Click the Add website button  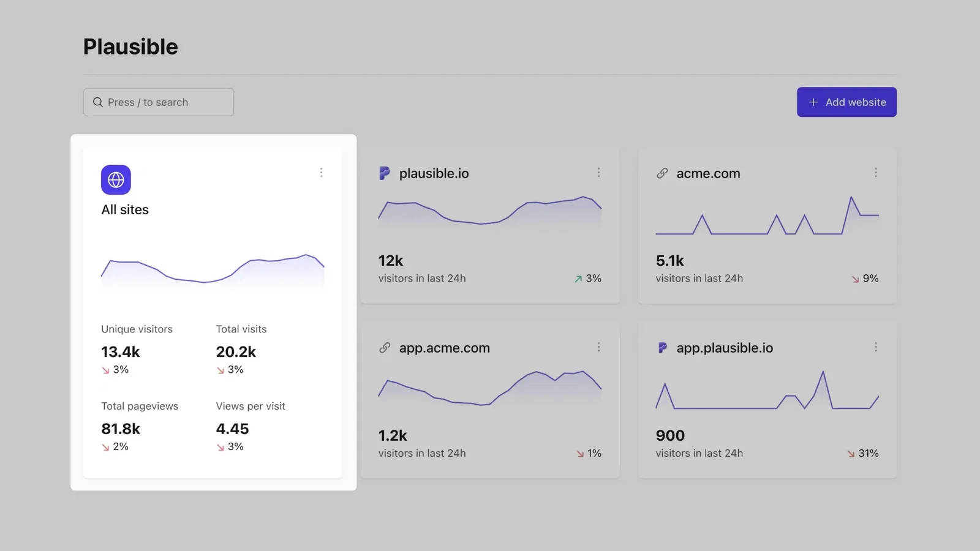pyautogui.click(x=846, y=102)
